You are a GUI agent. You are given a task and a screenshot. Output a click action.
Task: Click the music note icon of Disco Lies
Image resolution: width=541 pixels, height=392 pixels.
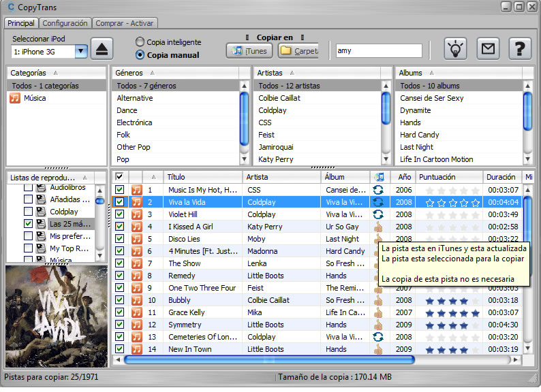point(137,239)
